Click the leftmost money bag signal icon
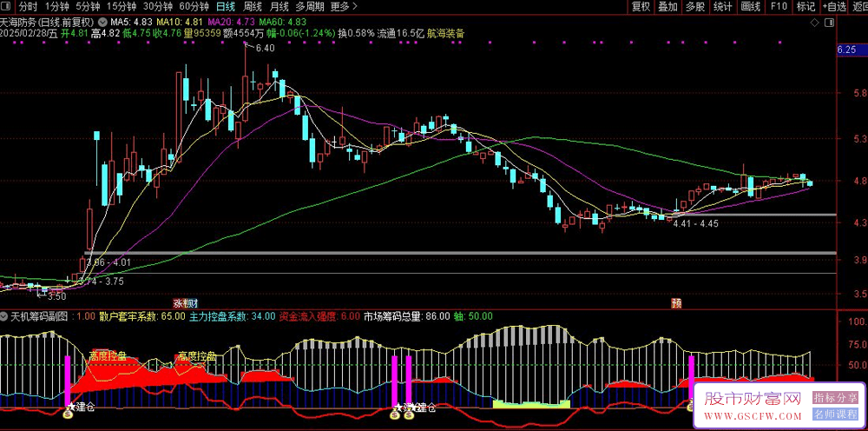The image size is (868, 431). (x=66, y=414)
